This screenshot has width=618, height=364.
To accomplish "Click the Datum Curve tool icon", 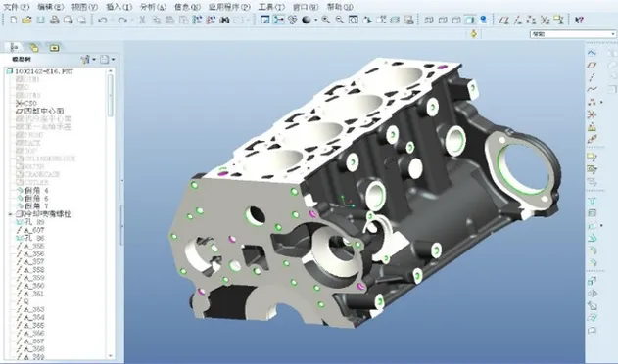I will pyautogui.click(x=592, y=89).
